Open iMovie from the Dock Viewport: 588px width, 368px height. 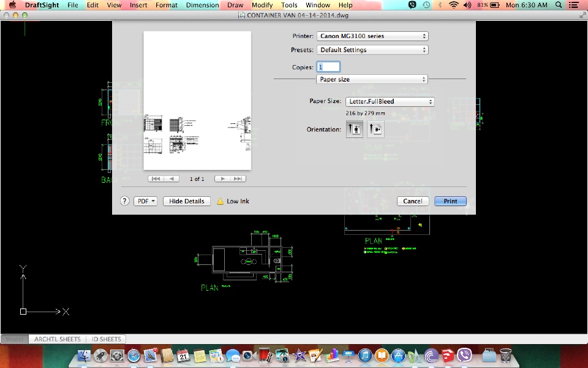[x=299, y=355]
